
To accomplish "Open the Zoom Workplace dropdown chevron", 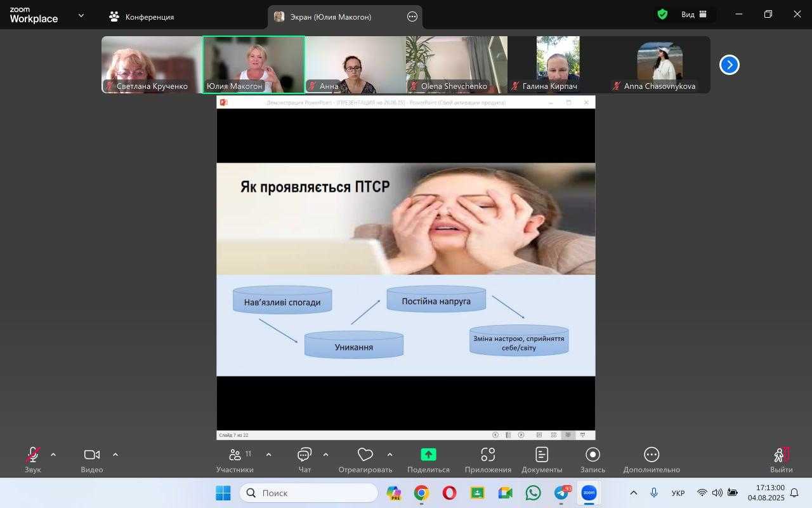I will 81,16.
